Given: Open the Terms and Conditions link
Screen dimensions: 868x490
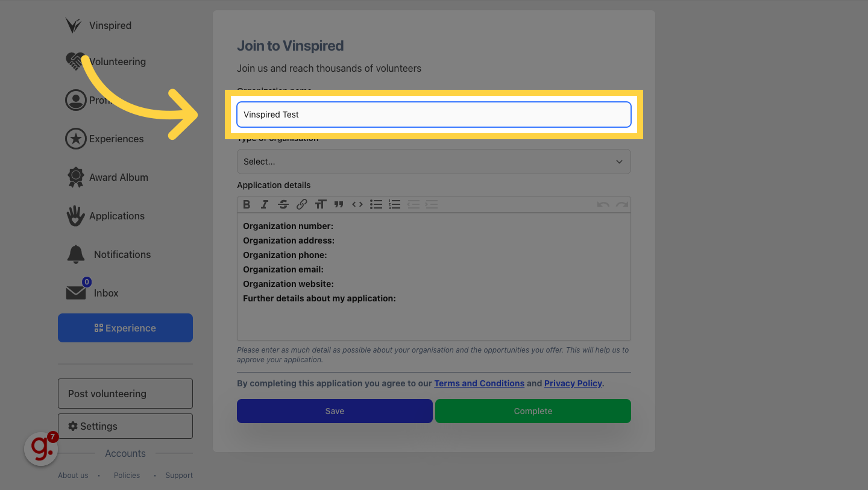Looking at the screenshot, I should (x=479, y=383).
